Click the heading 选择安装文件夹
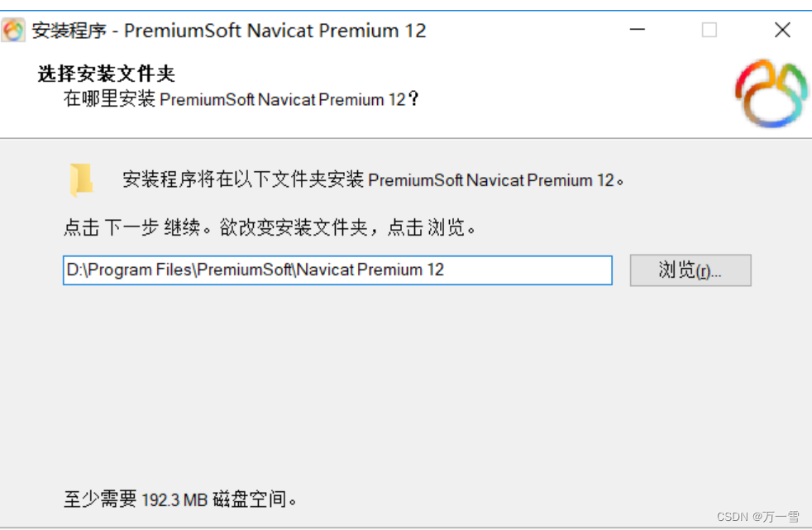The height and width of the screenshot is (530, 812). pos(107,74)
